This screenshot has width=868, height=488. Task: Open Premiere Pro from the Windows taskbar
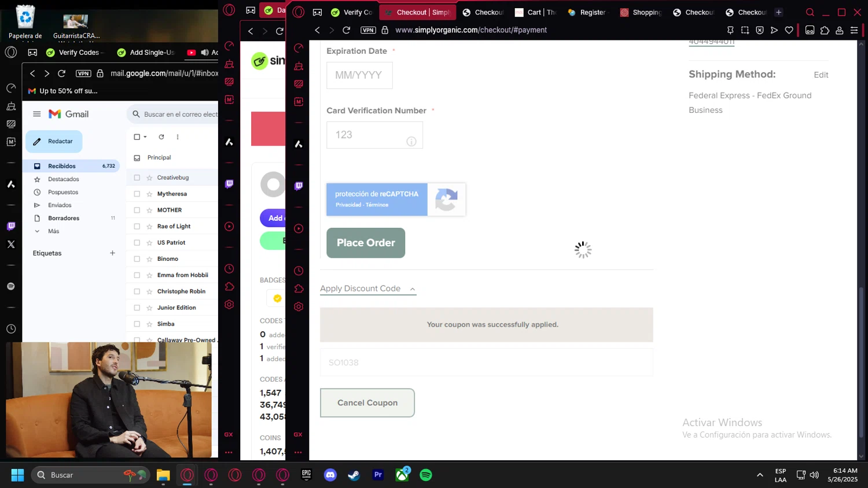click(x=378, y=475)
